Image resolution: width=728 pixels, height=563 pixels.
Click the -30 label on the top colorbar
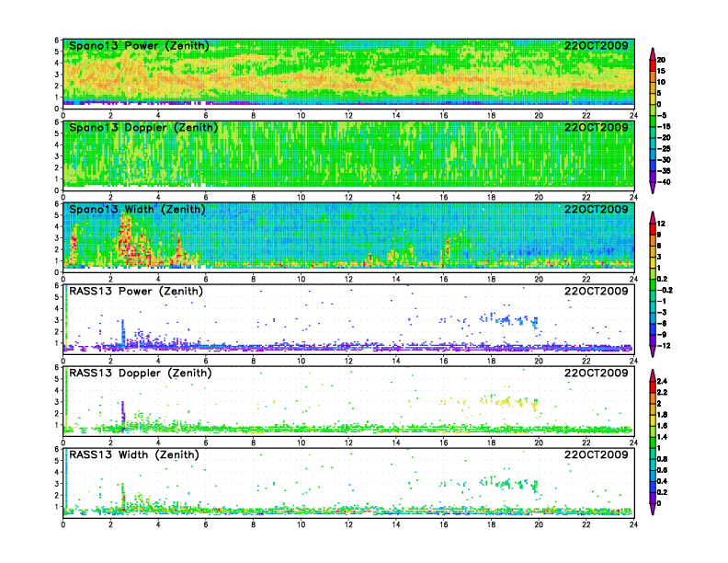coord(664,160)
